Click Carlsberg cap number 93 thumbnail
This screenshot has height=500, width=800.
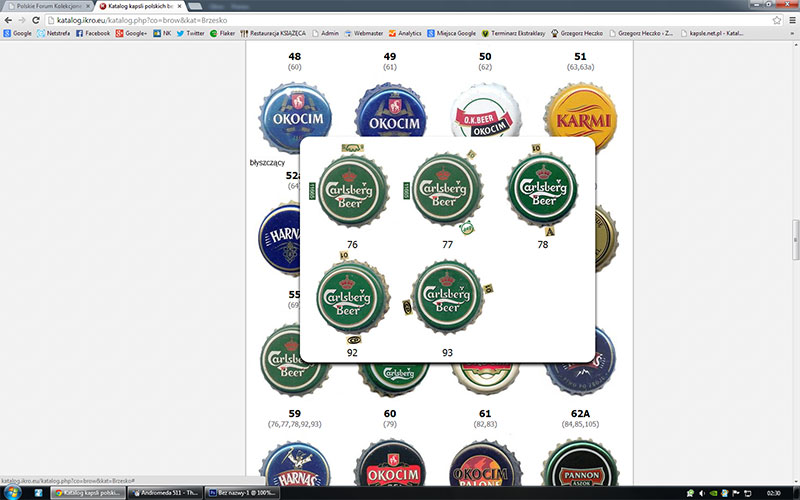446,299
